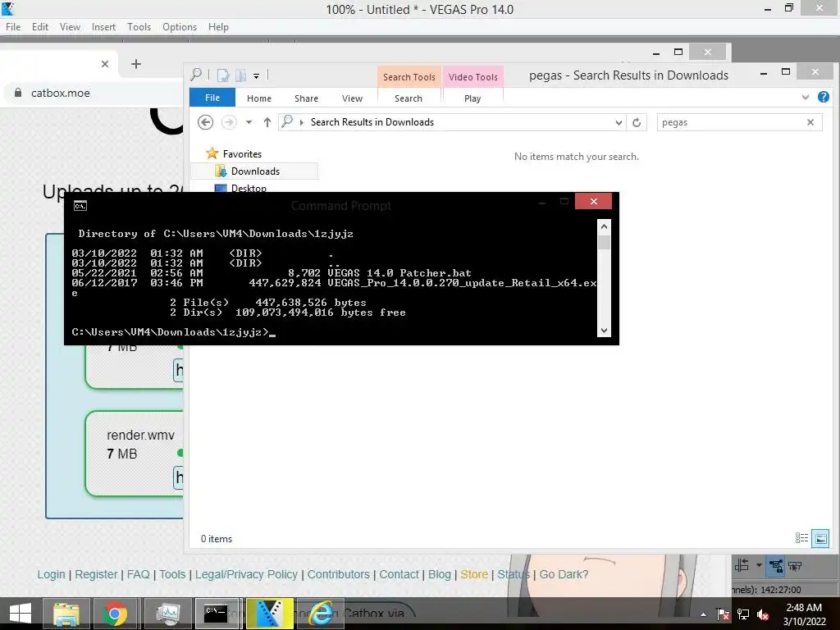This screenshot has width=840, height=630.
Task: Click the catbox.moe address bar text
Action: click(61, 94)
